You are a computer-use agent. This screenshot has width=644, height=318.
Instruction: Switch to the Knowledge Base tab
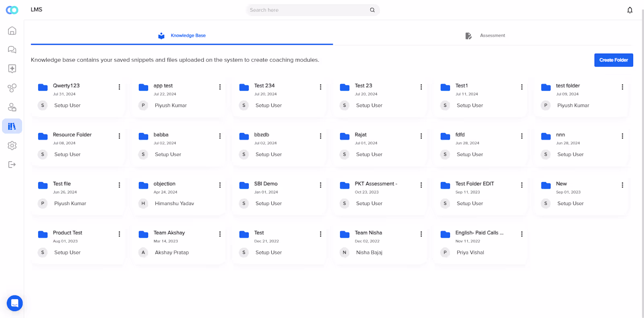click(182, 35)
